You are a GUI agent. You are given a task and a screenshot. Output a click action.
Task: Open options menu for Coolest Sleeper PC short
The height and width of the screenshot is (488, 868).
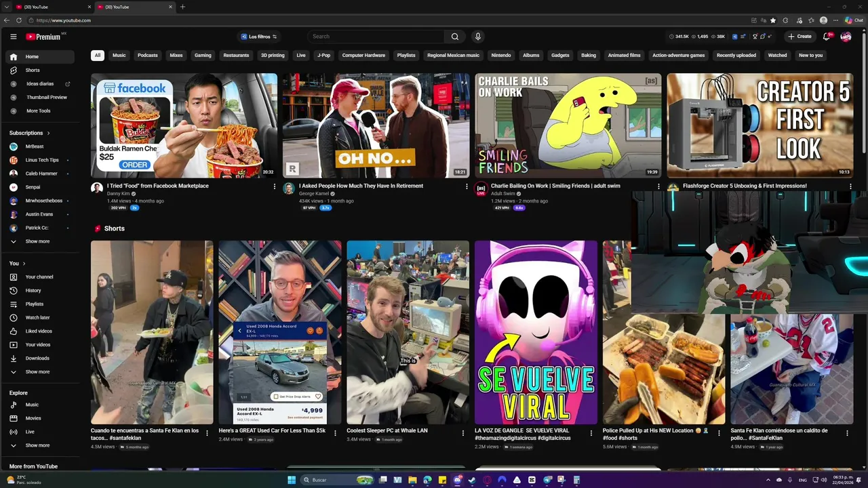(463, 433)
